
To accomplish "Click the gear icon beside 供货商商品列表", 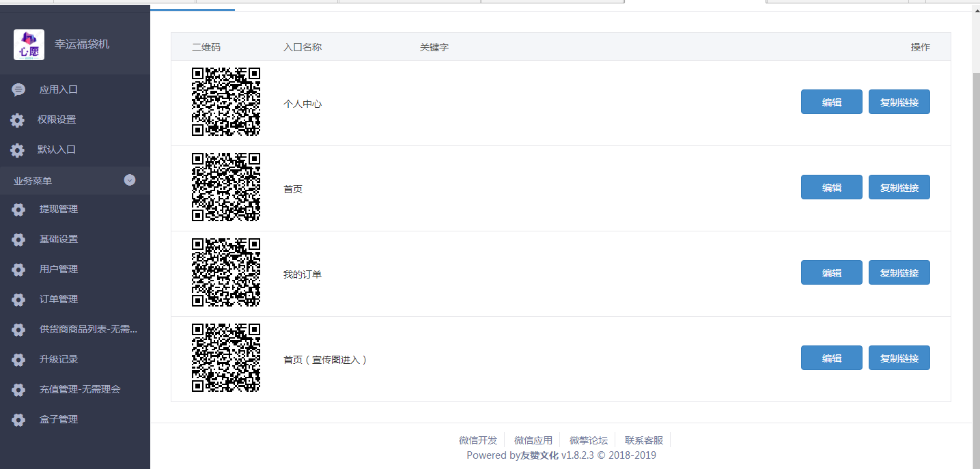I will click(x=18, y=330).
